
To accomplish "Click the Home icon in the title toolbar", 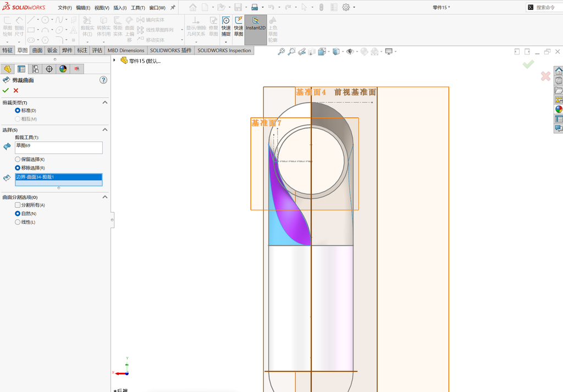I will [193, 7].
